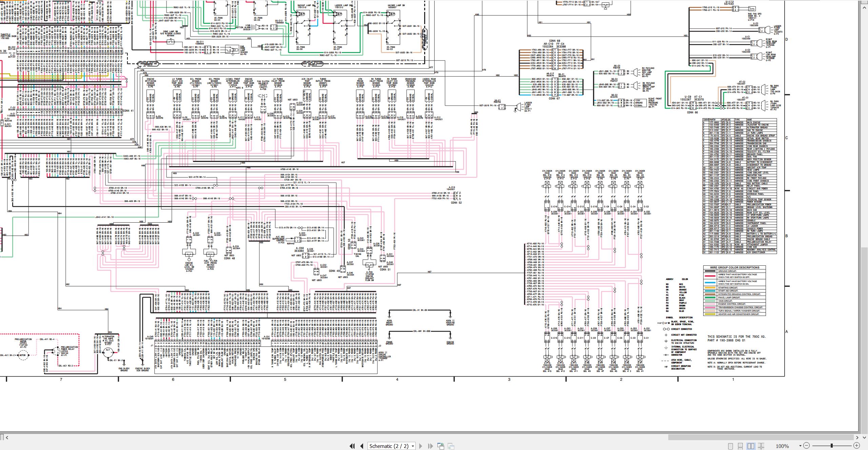Go to the first page
Viewport: 868px width, 450px height.
pos(352,446)
